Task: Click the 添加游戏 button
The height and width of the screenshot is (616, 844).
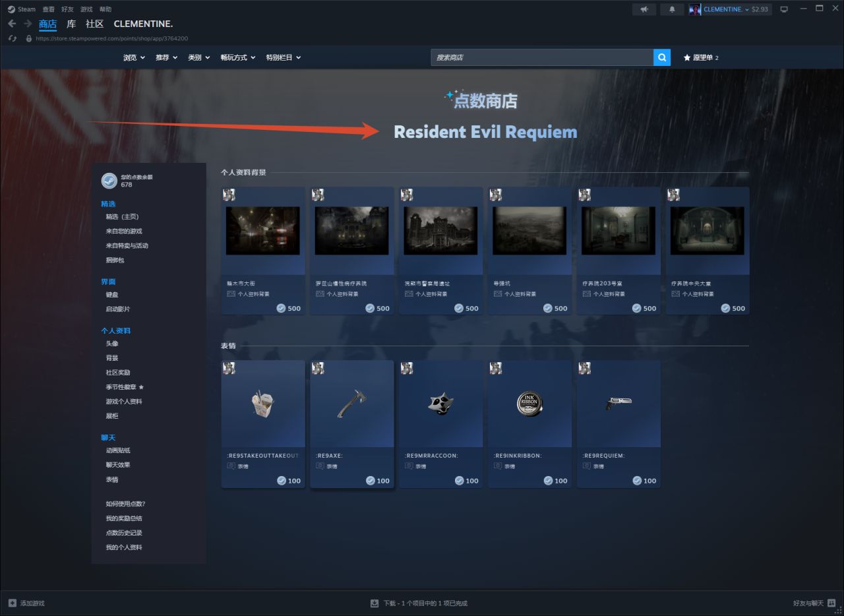Action: [26, 603]
